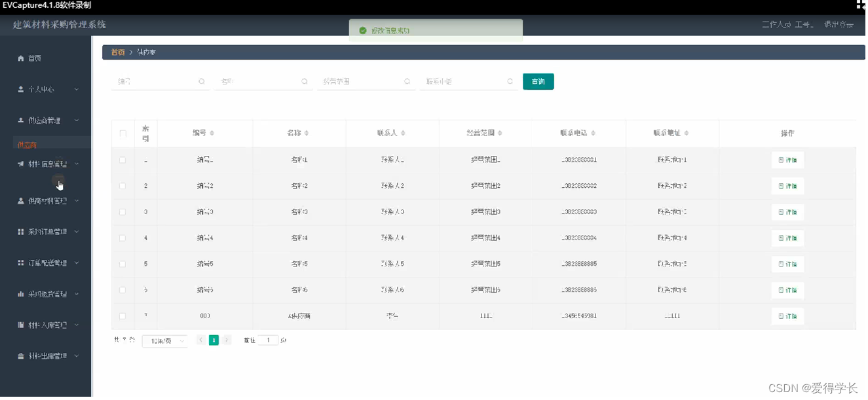
Task: Check the row with 编号3
Action: [123, 212]
